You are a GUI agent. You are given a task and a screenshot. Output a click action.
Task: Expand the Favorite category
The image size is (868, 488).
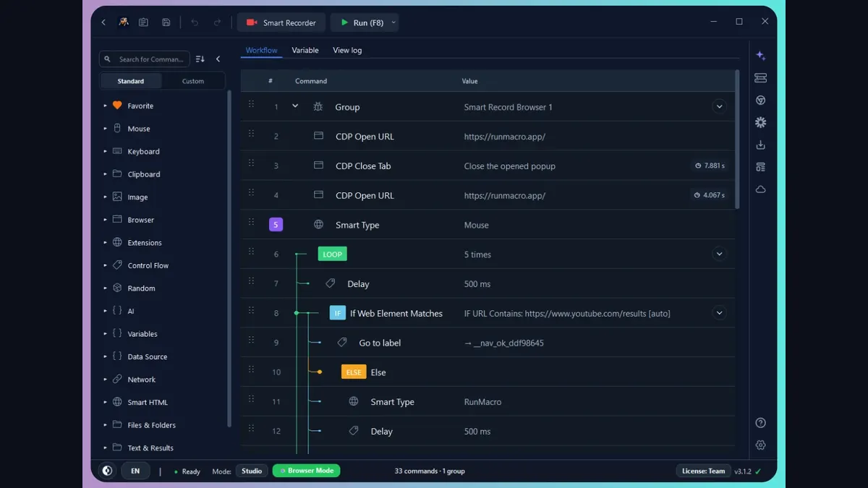(x=106, y=106)
